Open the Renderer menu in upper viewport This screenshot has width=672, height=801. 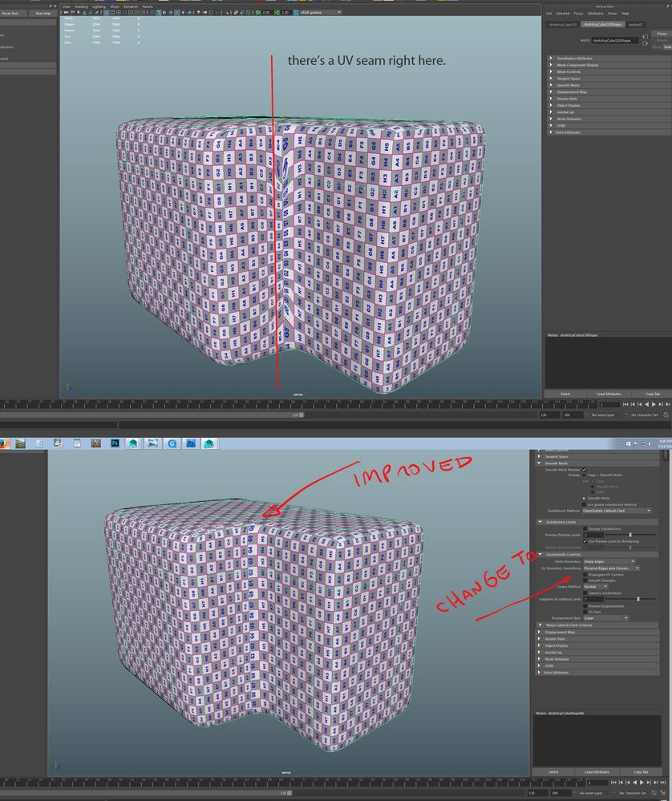131,6
